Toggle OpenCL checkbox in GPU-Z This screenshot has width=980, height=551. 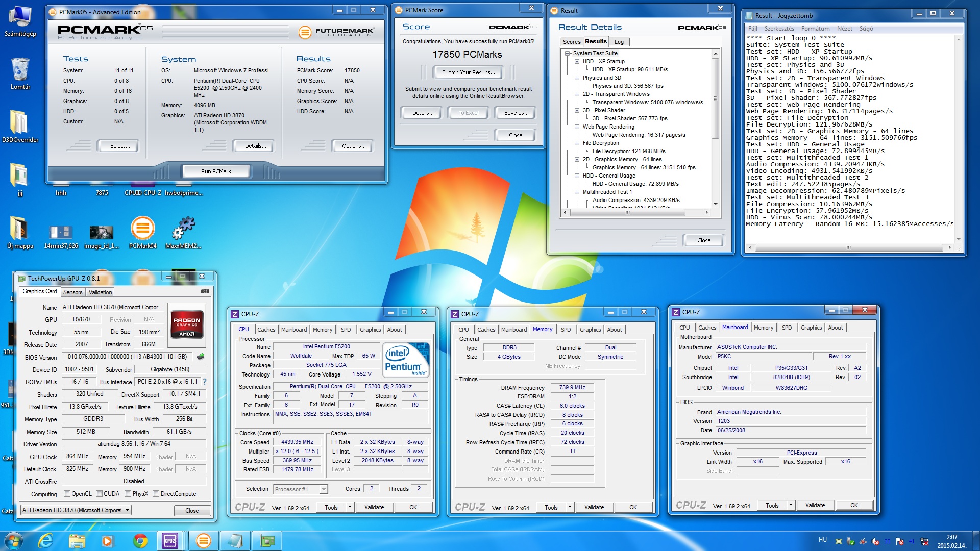click(x=67, y=494)
